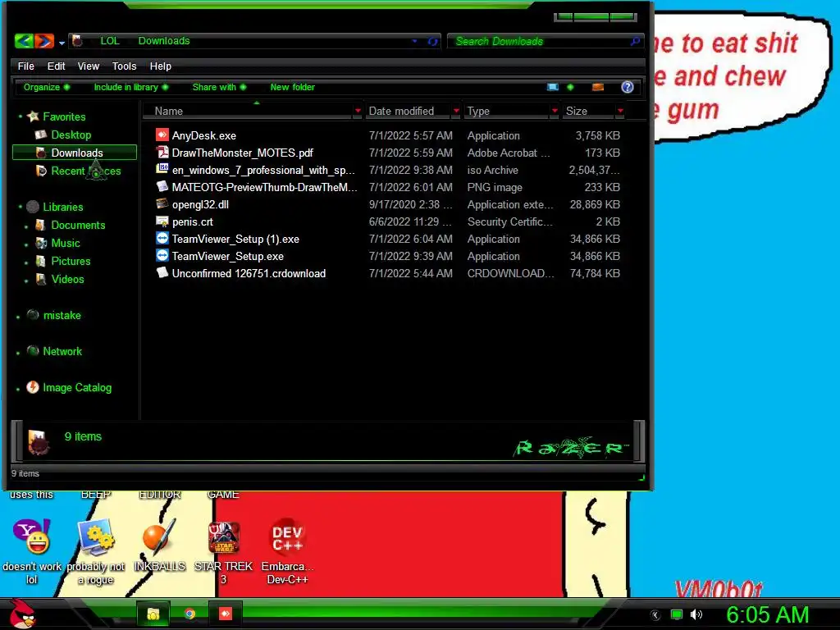Viewport: 840px width, 630px height.
Task: Select the TeamViewer_Setup (1).exe icon
Action: click(162, 239)
